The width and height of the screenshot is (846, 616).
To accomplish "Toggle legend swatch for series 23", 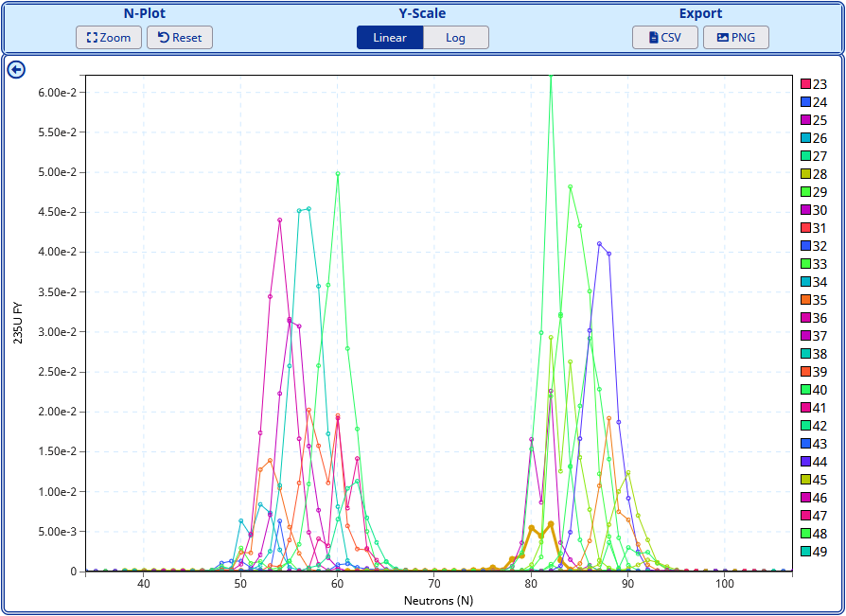I will tap(805, 84).
